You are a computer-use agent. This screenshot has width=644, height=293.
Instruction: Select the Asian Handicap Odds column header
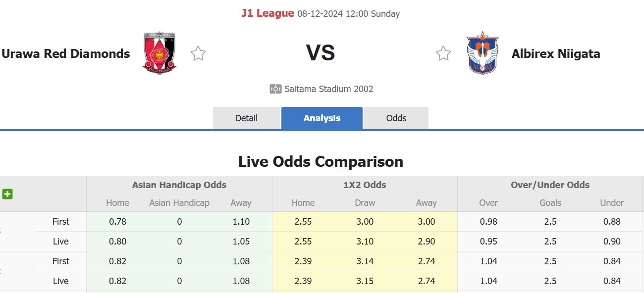pos(179,185)
